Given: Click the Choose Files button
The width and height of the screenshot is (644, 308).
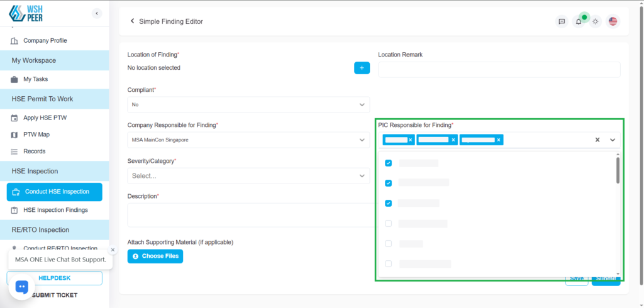Looking at the screenshot, I should point(155,256).
